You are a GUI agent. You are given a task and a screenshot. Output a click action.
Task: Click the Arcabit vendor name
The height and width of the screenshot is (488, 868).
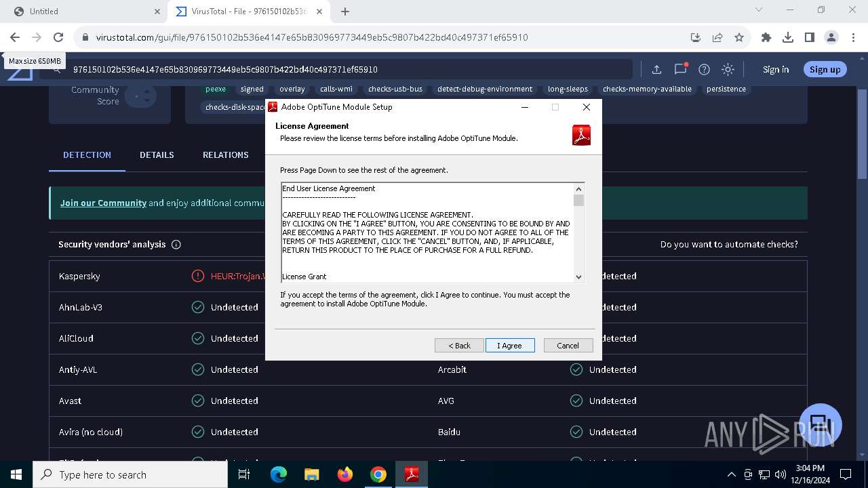click(452, 370)
